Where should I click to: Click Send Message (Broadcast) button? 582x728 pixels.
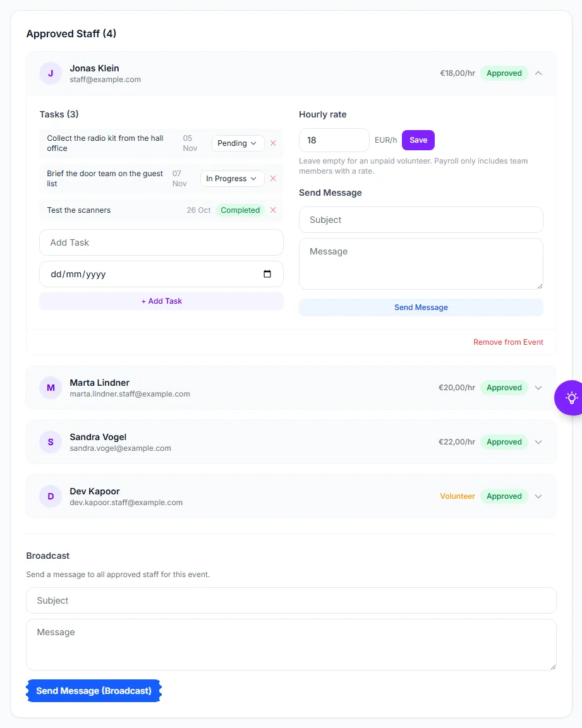[94, 691]
